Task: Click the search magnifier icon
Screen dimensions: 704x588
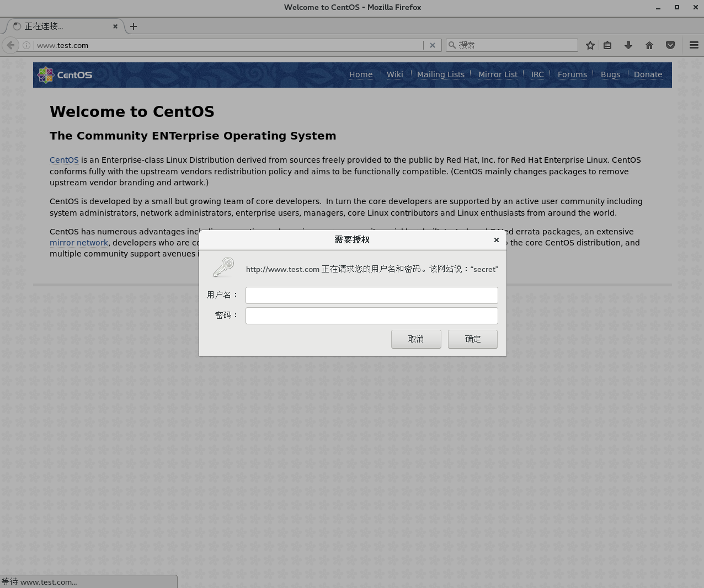Action: coord(452,45)
